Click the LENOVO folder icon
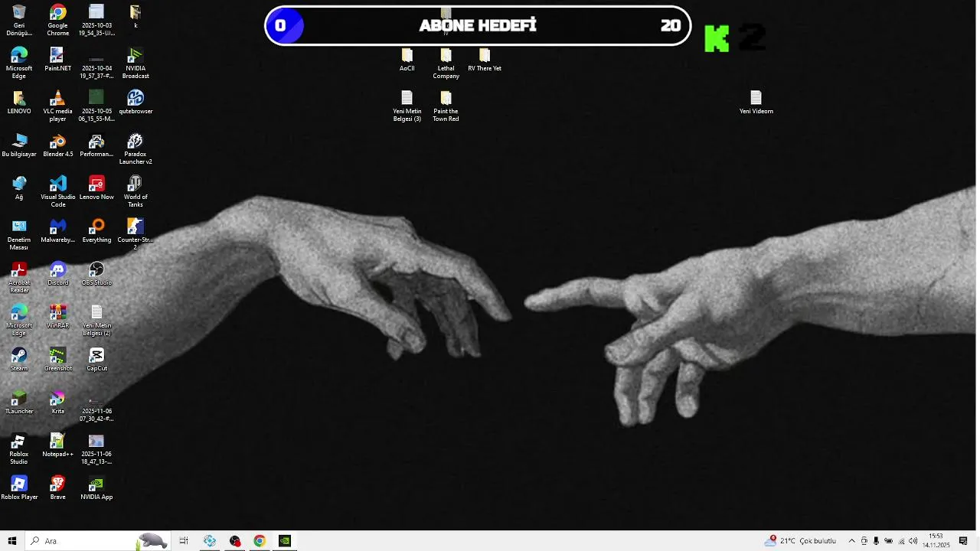This screenshot has width=980, height=551. pos(19,103)
